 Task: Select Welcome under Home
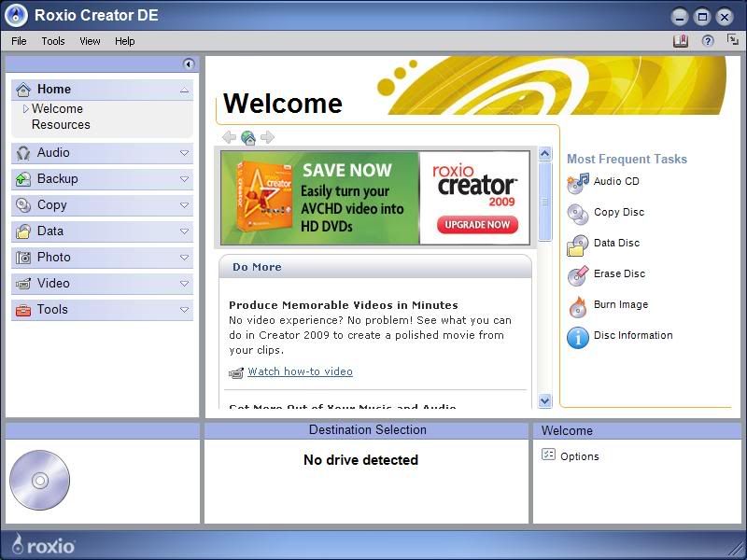pos(57,109)
